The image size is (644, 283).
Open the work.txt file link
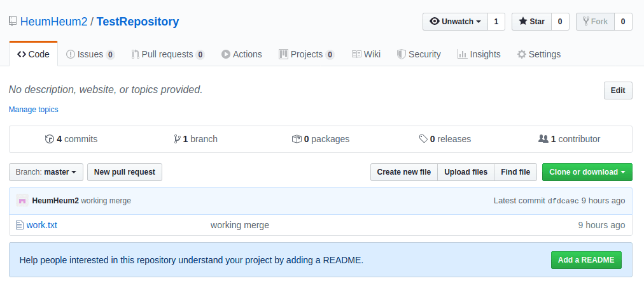pos(41,225)
